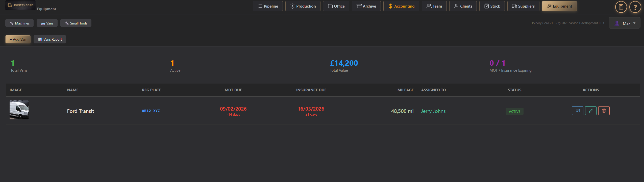This screenshot has height=182, width=644.
Task: Click the calculator icon in header
Action: (621, 7)
